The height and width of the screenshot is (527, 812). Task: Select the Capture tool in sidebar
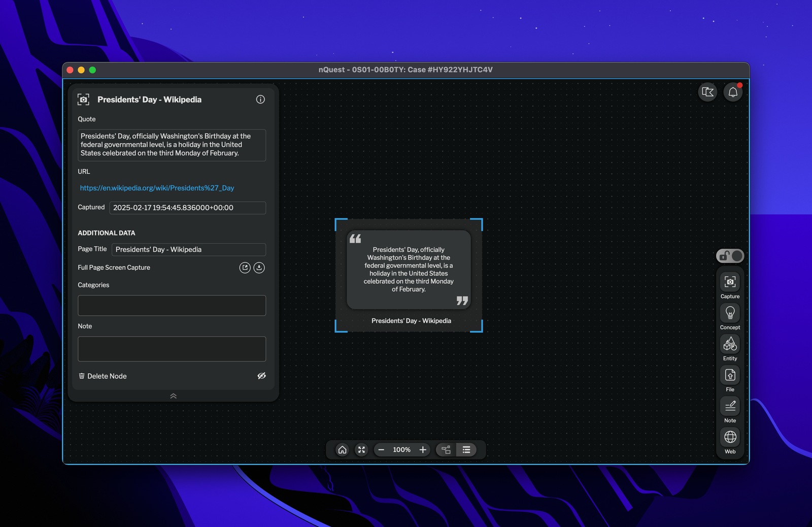(730, 286)
